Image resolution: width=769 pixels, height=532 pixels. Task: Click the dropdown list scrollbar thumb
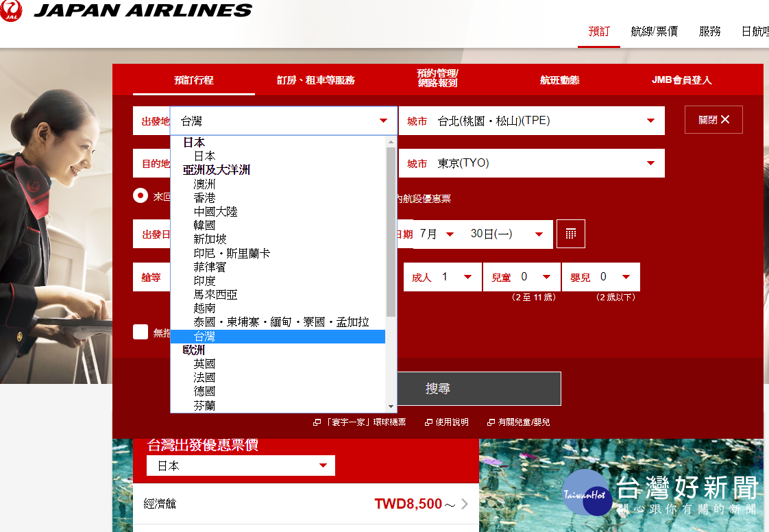pyautogui.click(x=391, y=232)
